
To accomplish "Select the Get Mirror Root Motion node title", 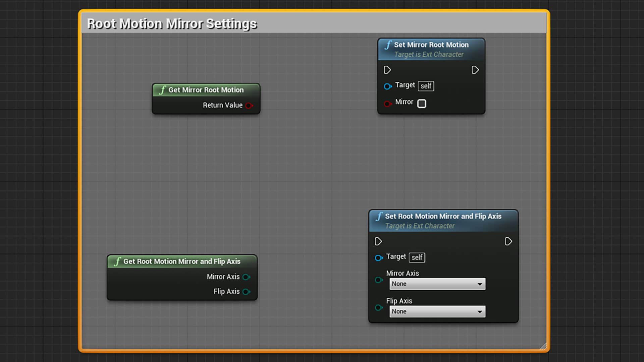I will [206, 90].
